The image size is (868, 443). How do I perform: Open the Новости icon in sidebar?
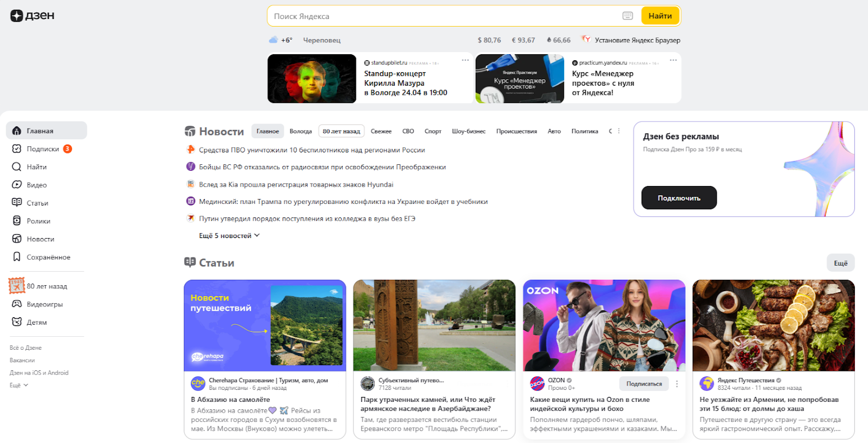coord(17,239)
